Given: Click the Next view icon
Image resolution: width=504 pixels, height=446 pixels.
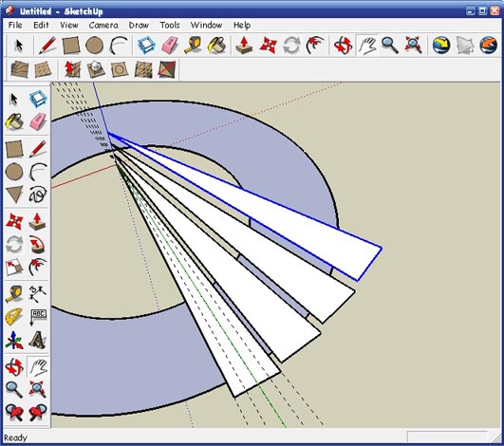Looking at the screenshot, I should (x=38, y=413).
